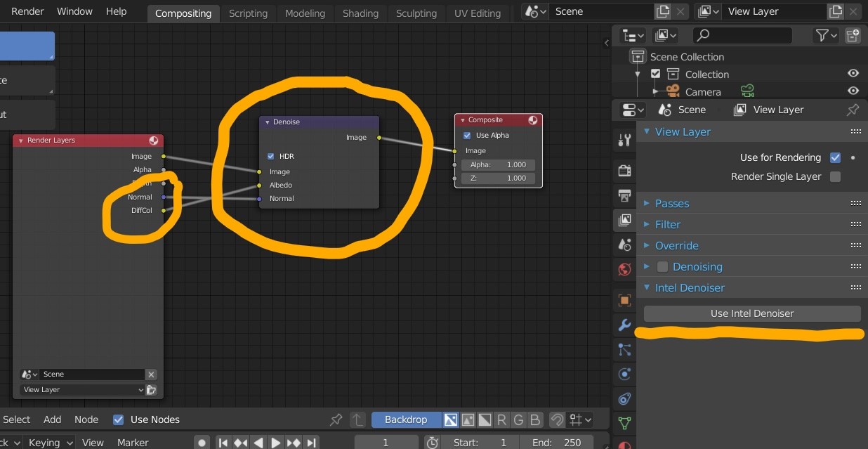
Task: Disable the Use for Rendering checkbox
Action: 835,157
